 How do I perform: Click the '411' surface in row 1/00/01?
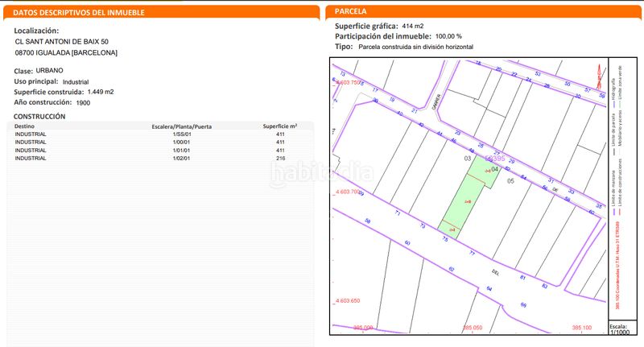[x=280, y=142]
